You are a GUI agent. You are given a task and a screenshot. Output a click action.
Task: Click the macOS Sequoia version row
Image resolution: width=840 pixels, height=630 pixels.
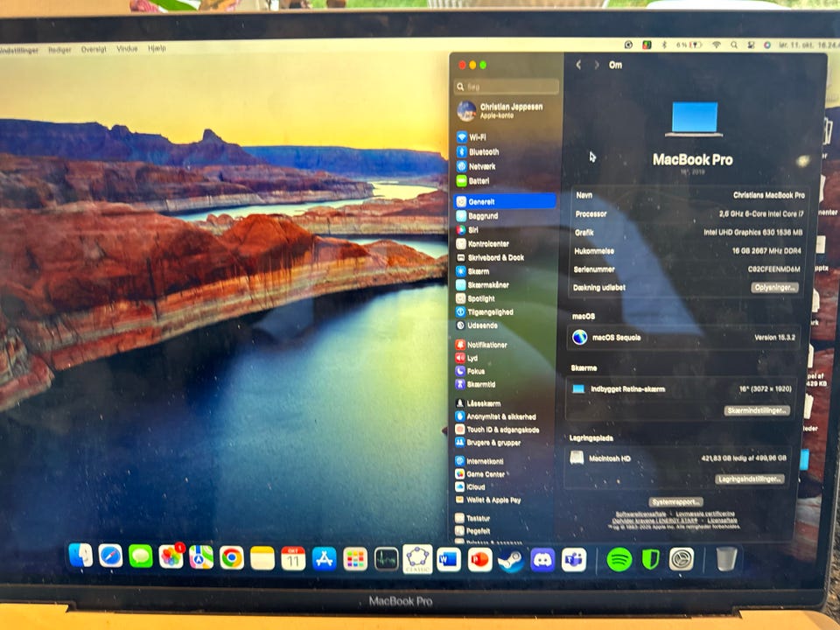point(683,338)
